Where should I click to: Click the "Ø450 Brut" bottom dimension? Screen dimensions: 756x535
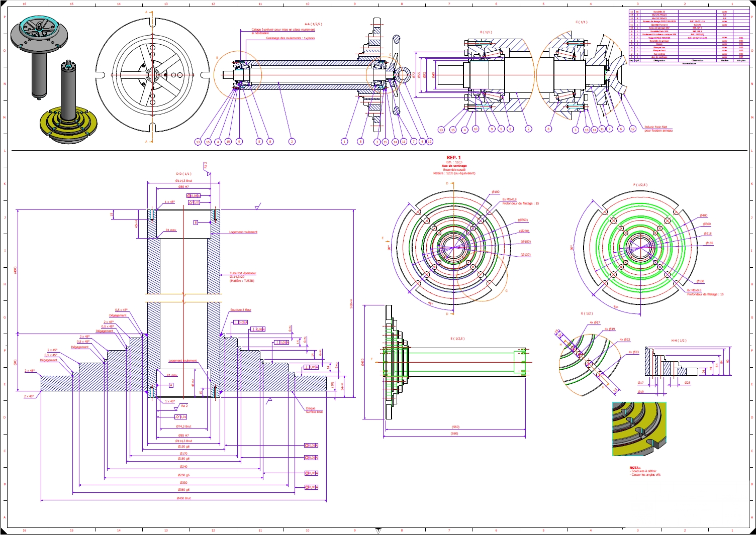[184, 498]
